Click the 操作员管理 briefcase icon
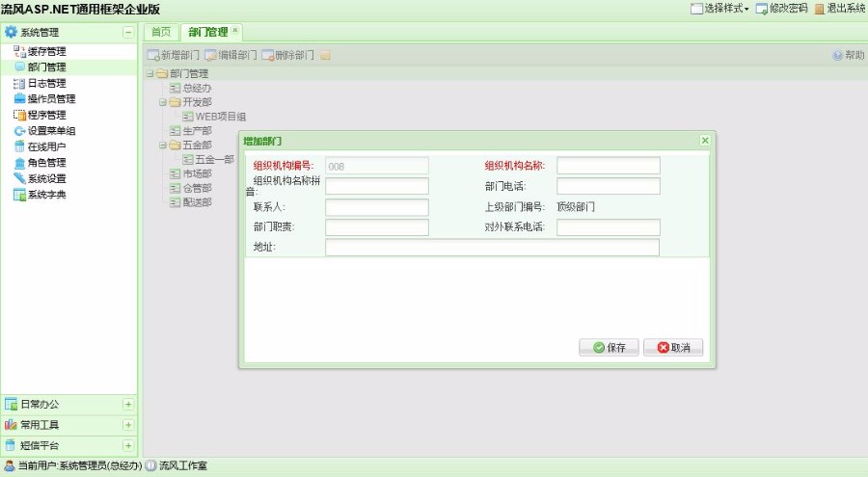 point(19,98)
